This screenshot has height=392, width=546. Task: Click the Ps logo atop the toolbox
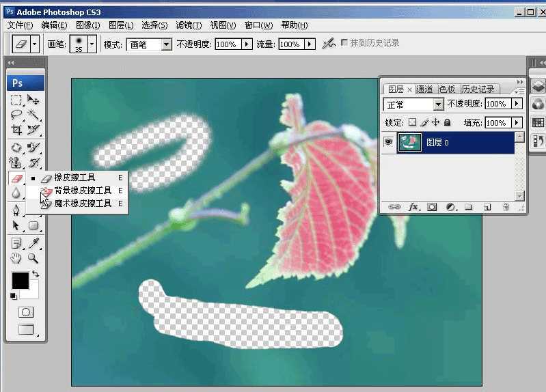(x=26, y=83)
